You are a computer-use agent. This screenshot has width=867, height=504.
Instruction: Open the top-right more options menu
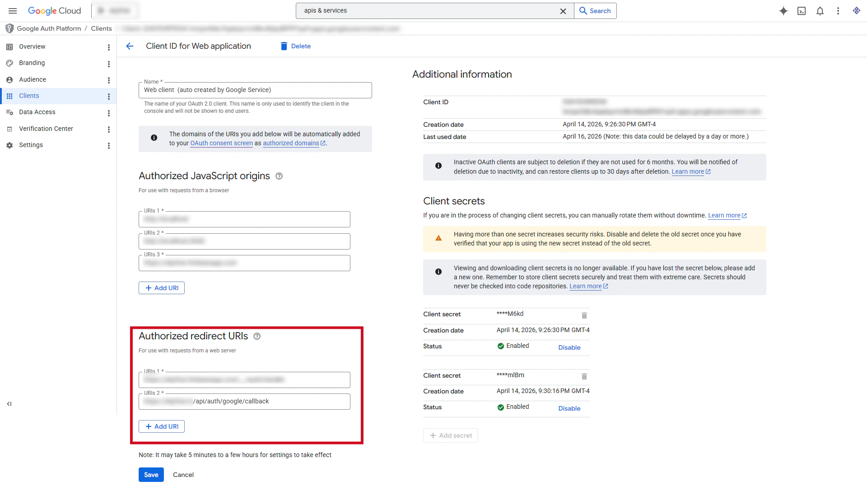(838, 11)
